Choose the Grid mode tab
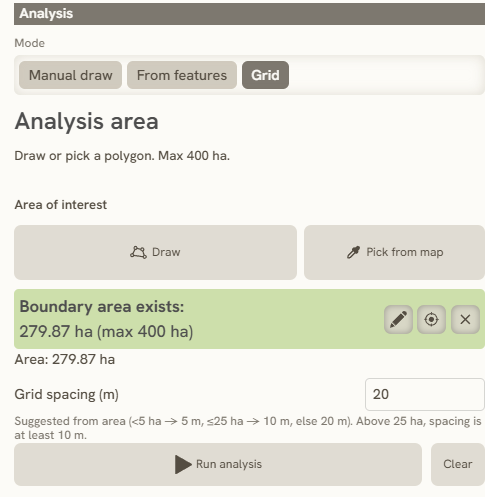The image size is (485, 497). [x=265, y=75]
